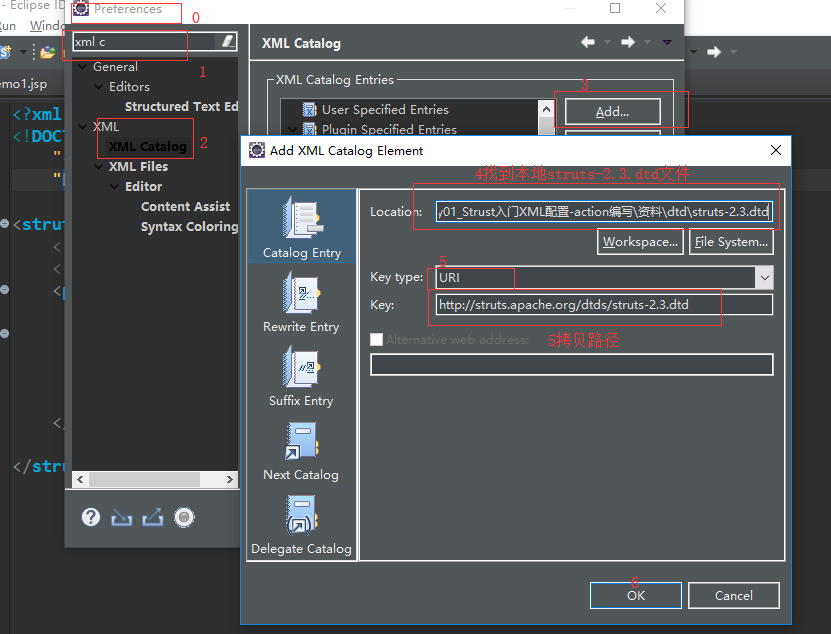Select XML Catalog in preferences tree
Screen dimensions: 831x634
[x=148, y=147]
